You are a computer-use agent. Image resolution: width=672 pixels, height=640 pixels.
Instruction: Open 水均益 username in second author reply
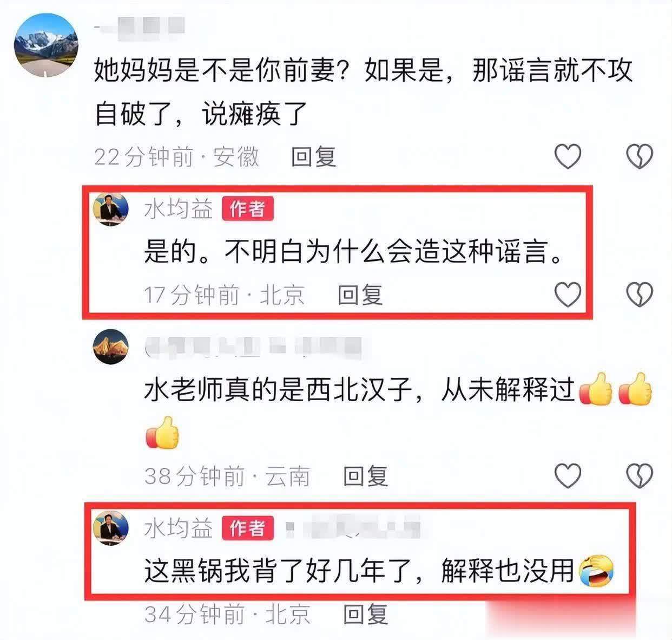tap(179, 528)
